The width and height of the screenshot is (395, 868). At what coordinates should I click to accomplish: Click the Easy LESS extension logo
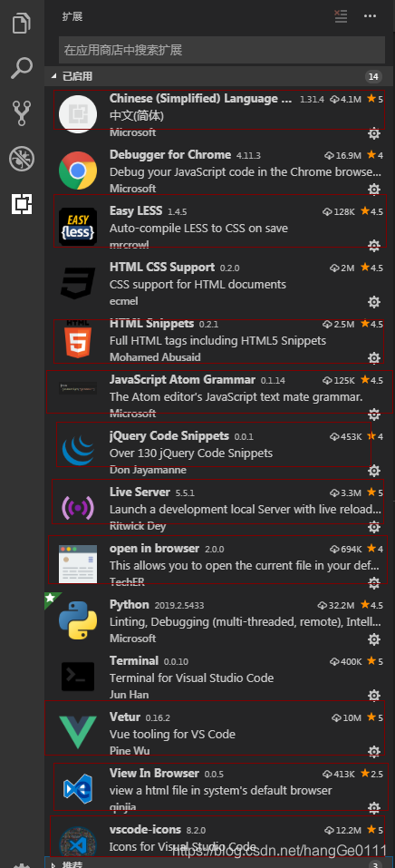coord(78,227)
